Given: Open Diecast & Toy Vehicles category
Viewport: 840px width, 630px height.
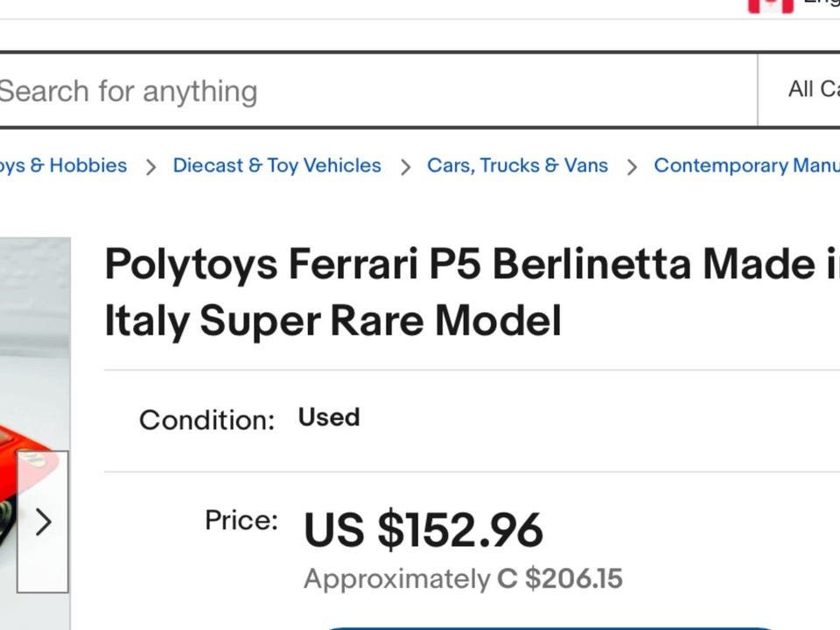Looking at the screenshot, I should [x=276, y=165].
